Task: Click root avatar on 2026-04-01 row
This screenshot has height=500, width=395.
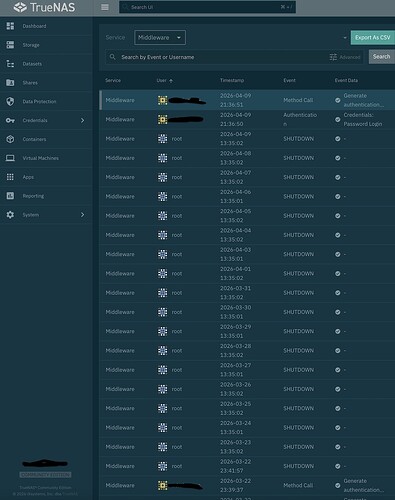Action: (162, 274)
